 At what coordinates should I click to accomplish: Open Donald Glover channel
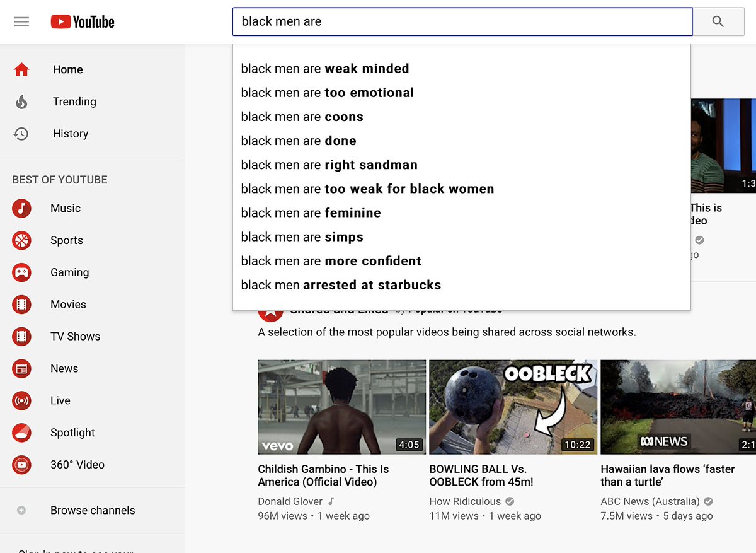click(290, 501)
